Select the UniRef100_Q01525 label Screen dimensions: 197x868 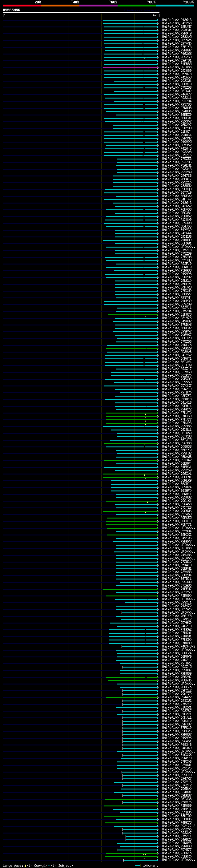click(177, 40)
